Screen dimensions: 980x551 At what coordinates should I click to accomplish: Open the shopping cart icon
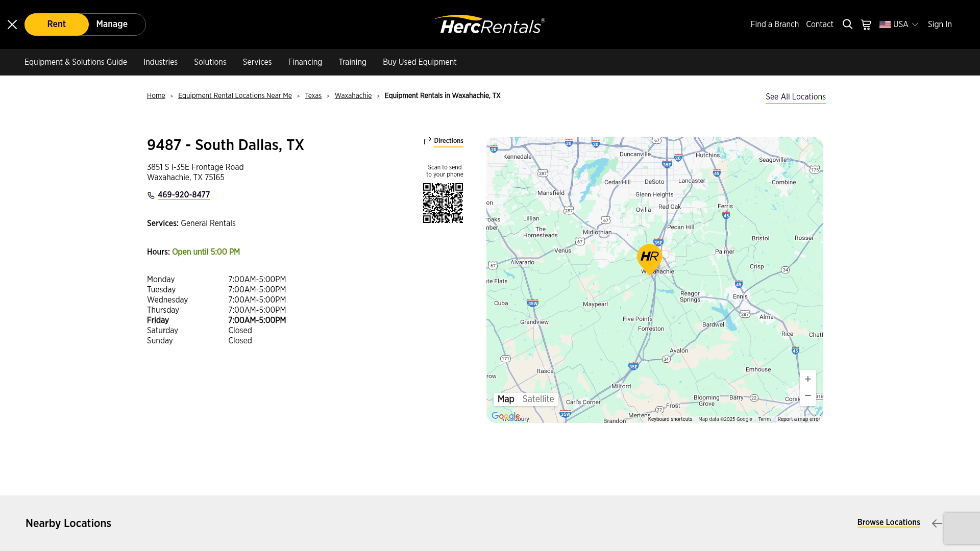(866, 24)
